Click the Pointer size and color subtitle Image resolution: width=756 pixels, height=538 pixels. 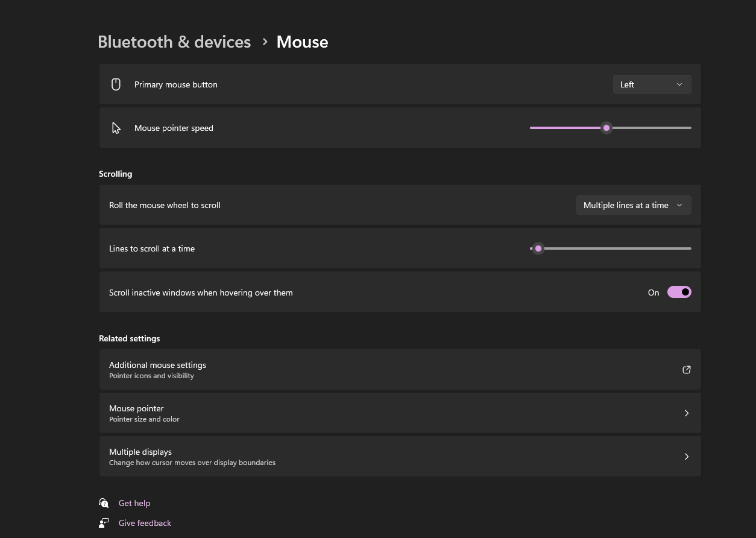144,419
